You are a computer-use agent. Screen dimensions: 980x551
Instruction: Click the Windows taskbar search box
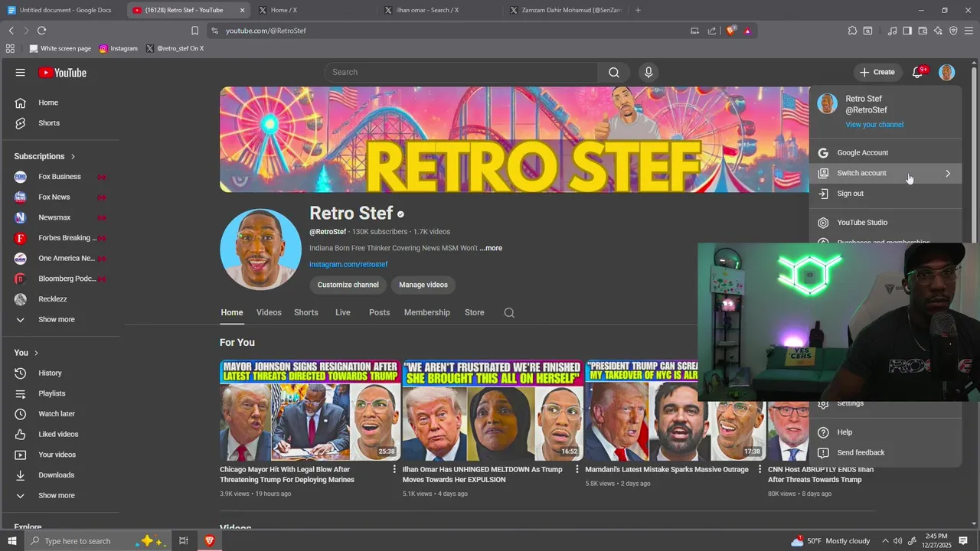click(x=98, y=541)
